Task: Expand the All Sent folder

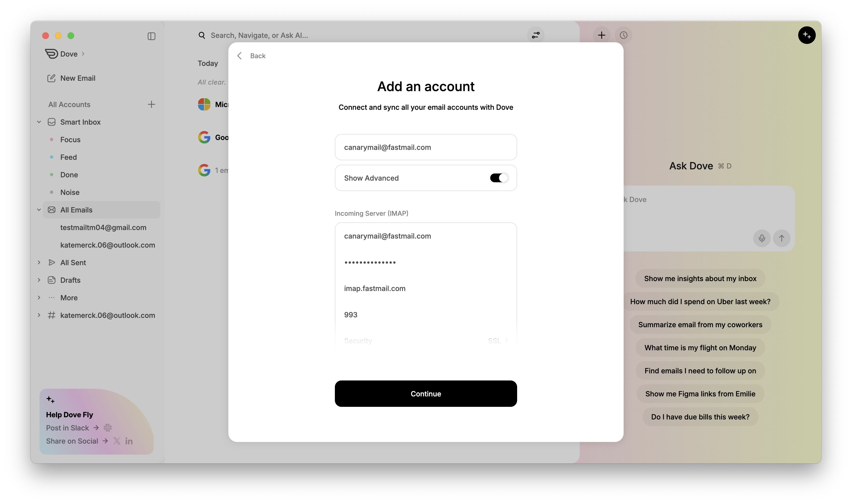Action: click(x=39, y=262)
